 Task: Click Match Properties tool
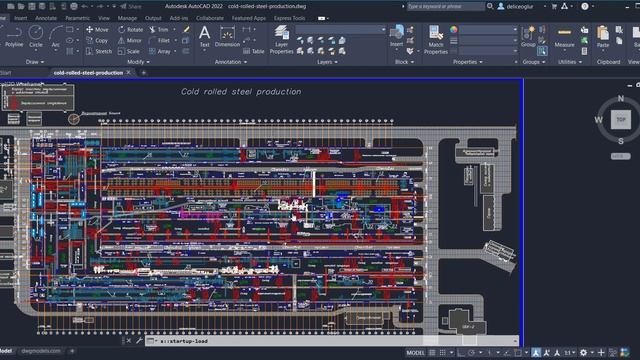click(436, 40)
